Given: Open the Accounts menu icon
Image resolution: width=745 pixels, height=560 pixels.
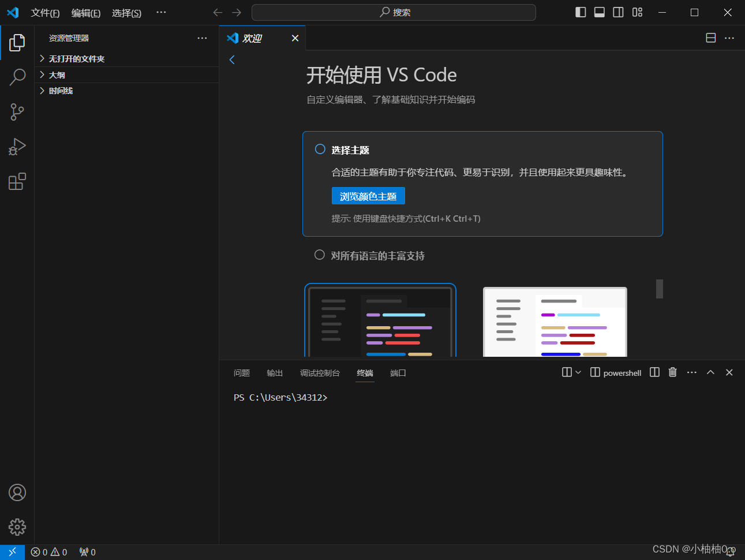Looking at the screenshot, I should [x=17, y=492].
